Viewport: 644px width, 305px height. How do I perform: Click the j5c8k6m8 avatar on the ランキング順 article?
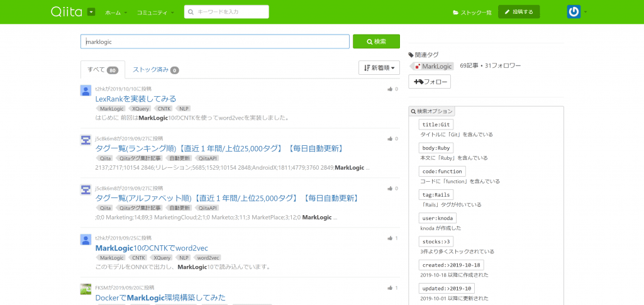click(86, 140)
